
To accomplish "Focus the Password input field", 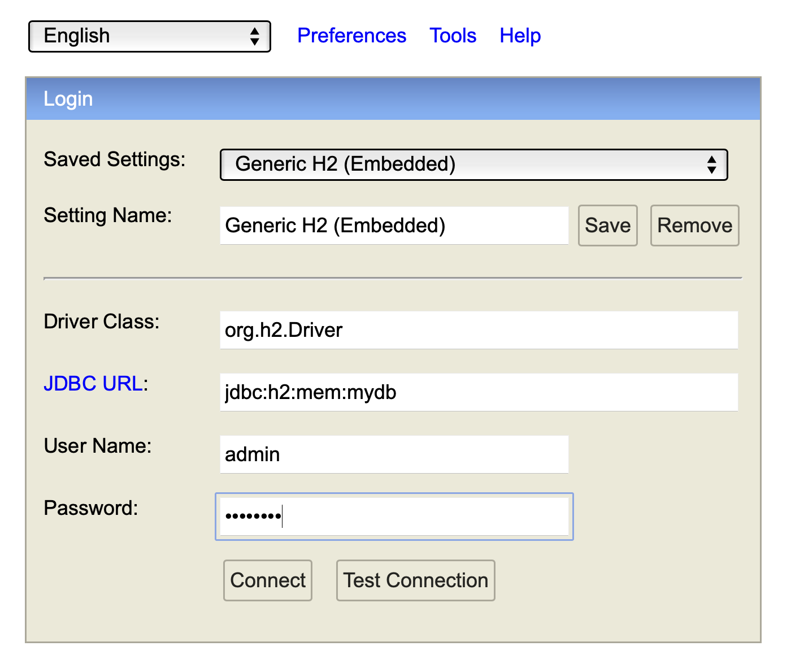I will click(394, 517).
